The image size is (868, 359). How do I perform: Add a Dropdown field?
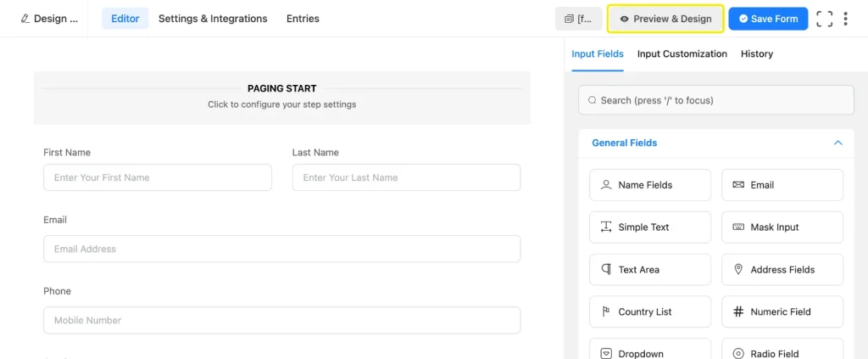pyautogui.click(x=650, y=349)
